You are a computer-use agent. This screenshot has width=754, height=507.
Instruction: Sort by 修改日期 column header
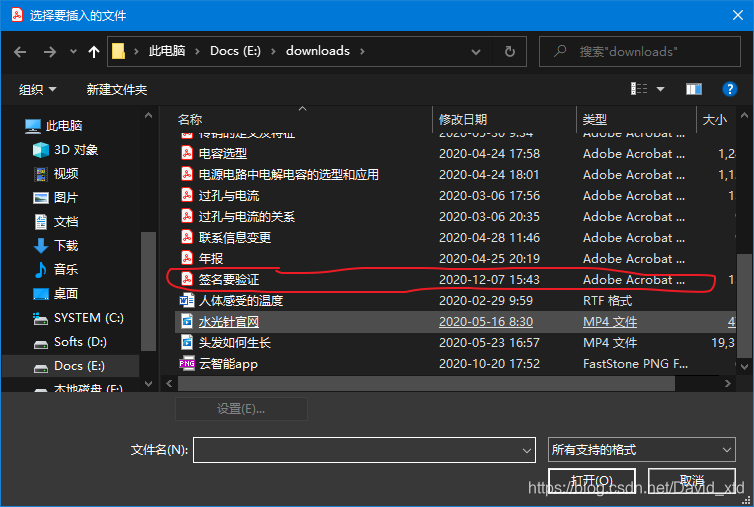click(x=463, y=119)
